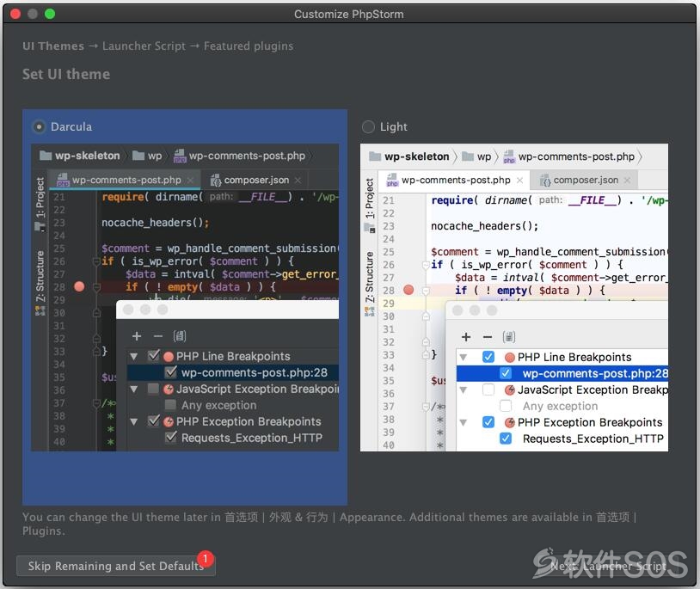Click the Light label text

click(394, 126)
